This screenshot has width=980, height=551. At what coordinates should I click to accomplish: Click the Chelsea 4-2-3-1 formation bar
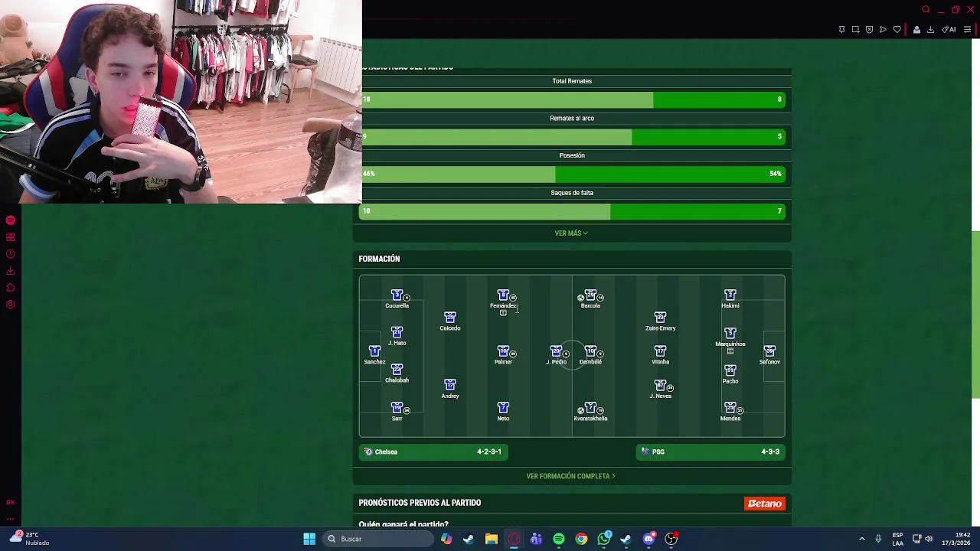coord(433,452)
